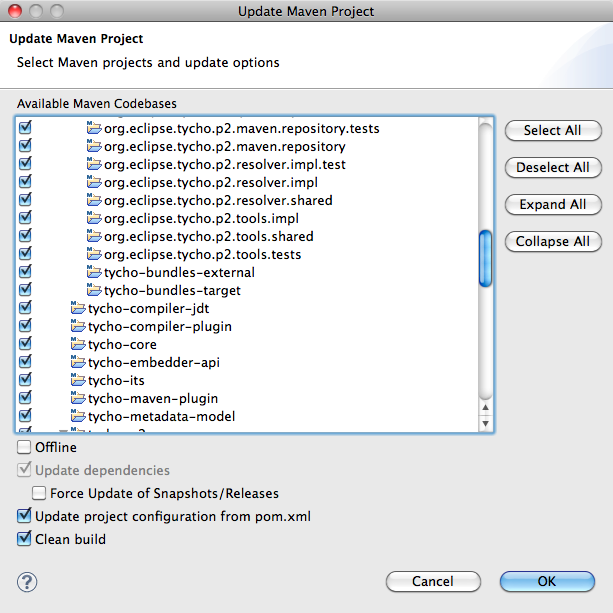Toggle Force Update of Snapshots/Releases
The image size is (613, 613).
pyautogui.click(x=40, y=493)
